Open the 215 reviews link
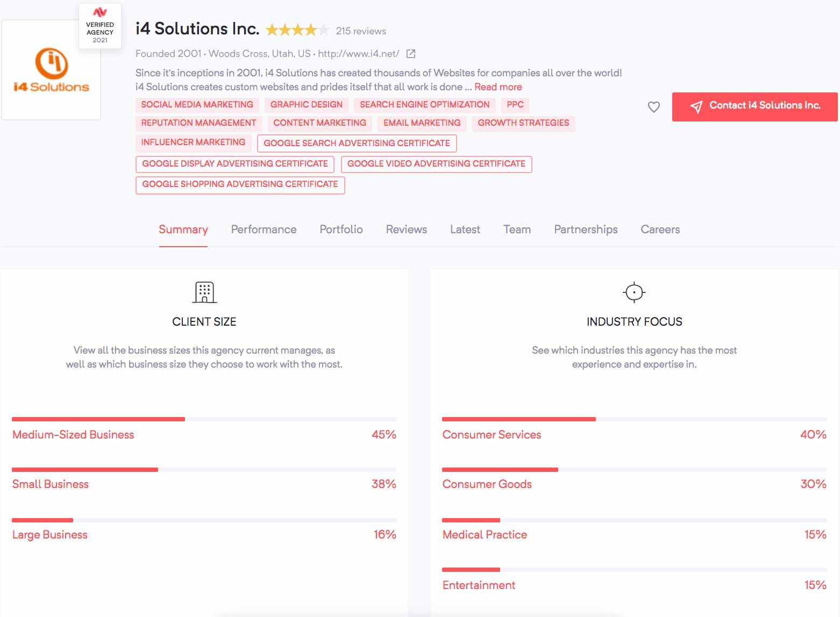 click(361, 31)
